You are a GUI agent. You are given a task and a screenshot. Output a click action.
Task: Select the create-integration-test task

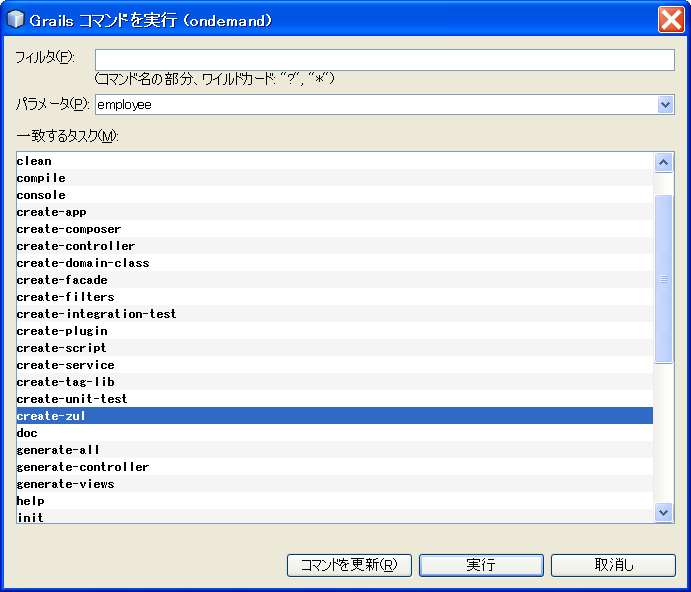pos(334,313)
